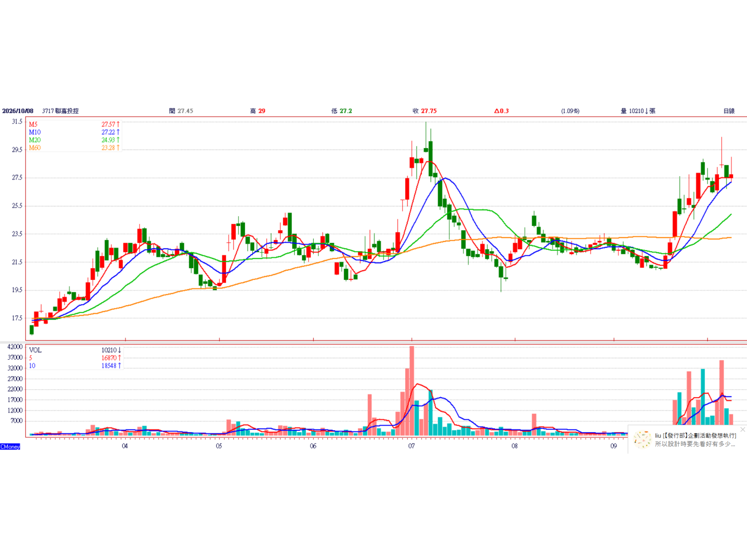Click the liu notification avatar icon
This screenshot has width=747, height=560.
tap(642, 440)
